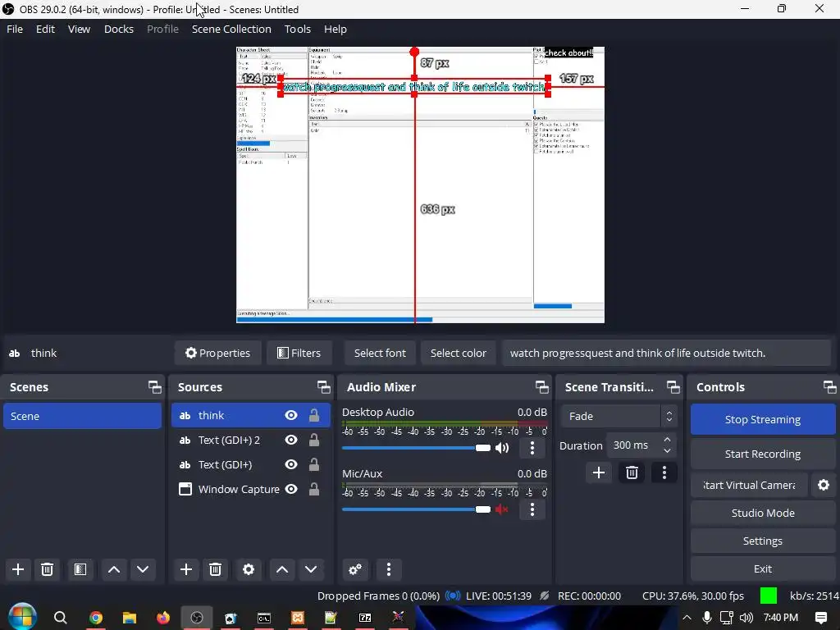Image resolution: width=840 pixels, height=630 pixels.
Task: Undock the Sources panel
Action: click(x=323, y=387)
